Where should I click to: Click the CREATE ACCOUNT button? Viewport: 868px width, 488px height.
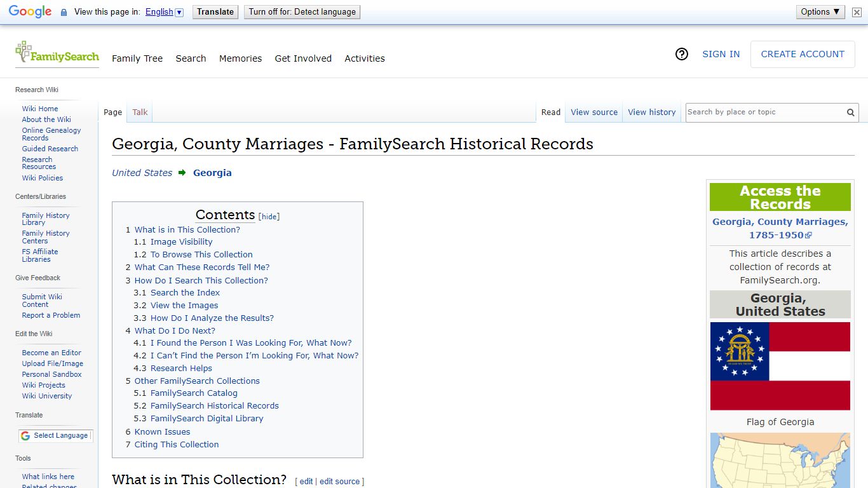803,54
